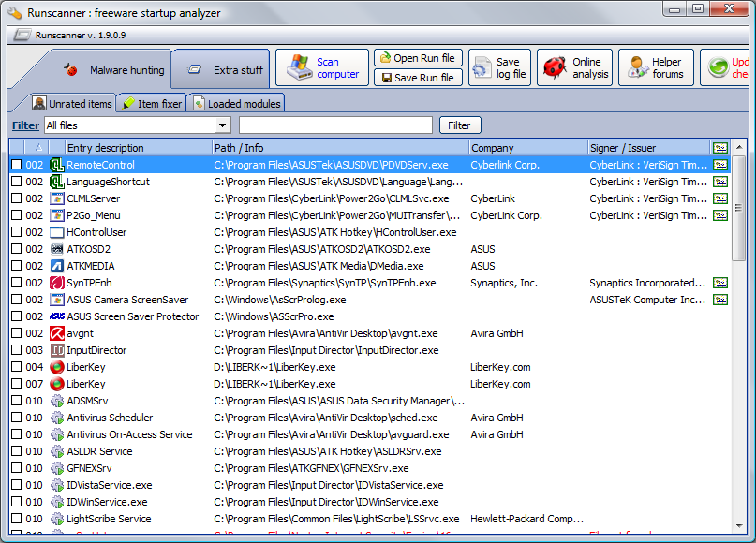Tick the Antivirus On-Access Service checkbox
Image resolution: width=756 pixels, height=543 pixels.
16,434
